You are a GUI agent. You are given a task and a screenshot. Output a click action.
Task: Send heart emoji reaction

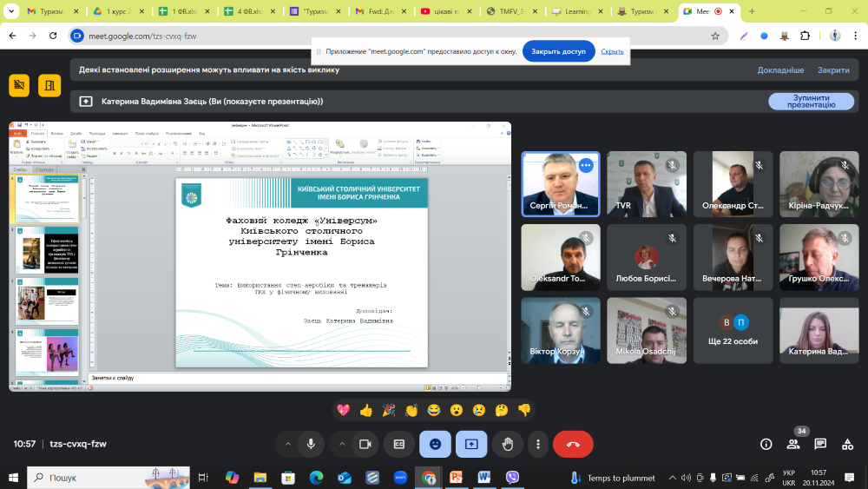click(x=343, y=410)
